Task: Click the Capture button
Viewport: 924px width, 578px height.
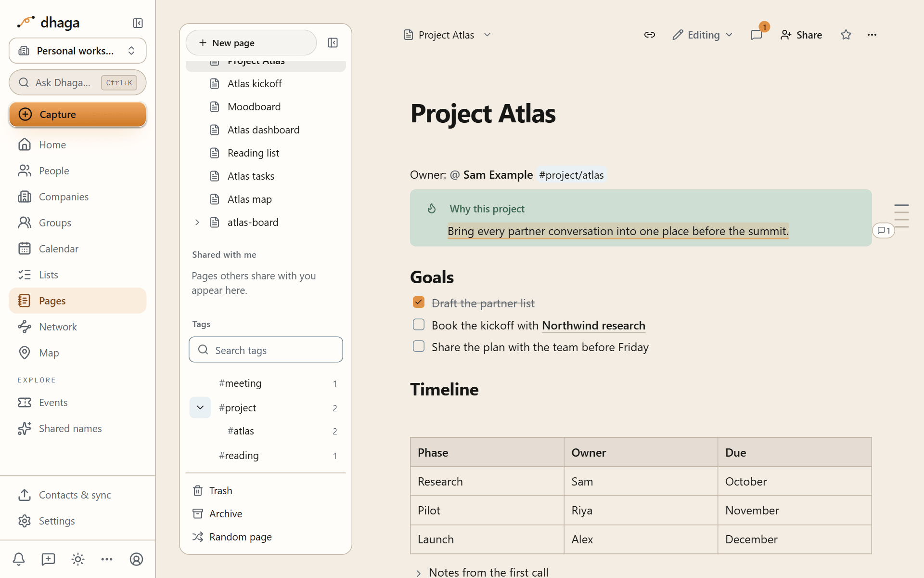Action: point(77,114)
